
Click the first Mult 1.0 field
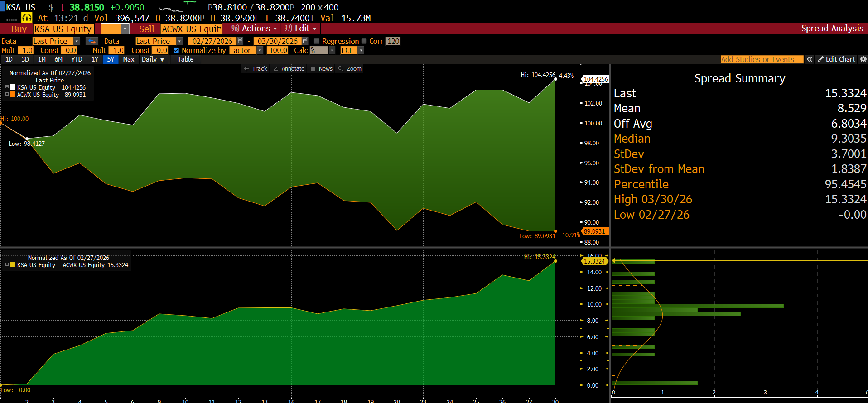[27, 50]
